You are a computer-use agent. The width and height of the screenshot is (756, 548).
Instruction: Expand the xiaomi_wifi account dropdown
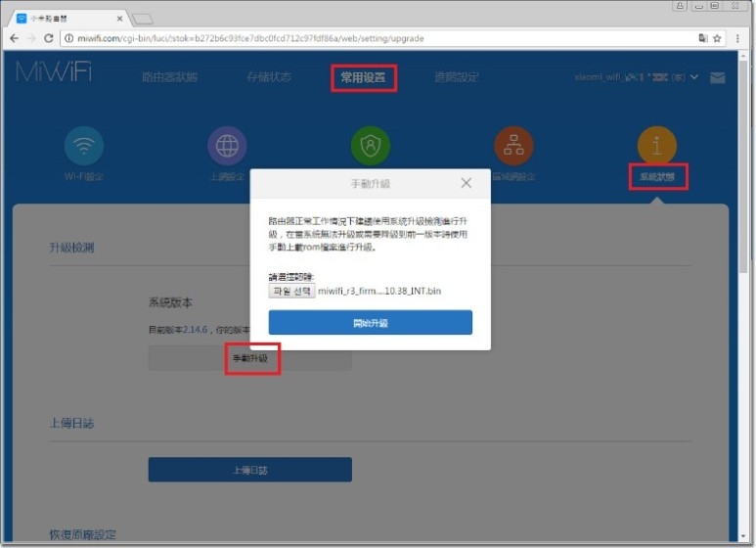[694, 77]
